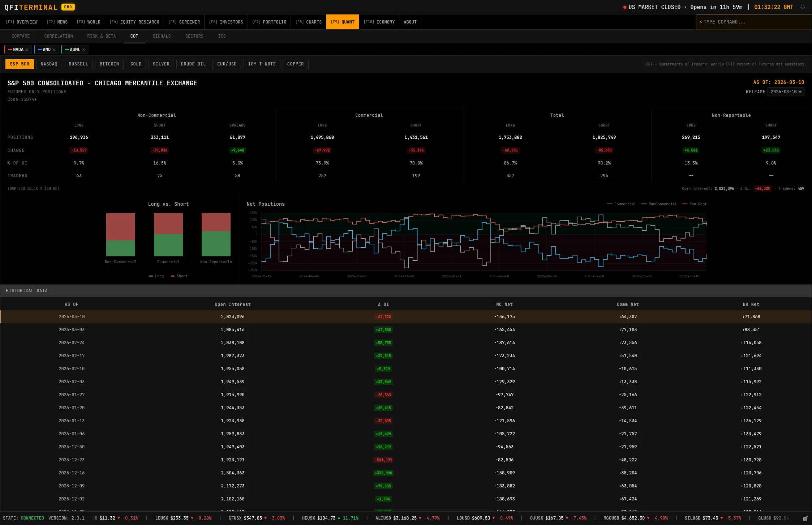Remove the ASML ticker chip
The height and width of the screenshot is (525, 812).
coord(83,50)
